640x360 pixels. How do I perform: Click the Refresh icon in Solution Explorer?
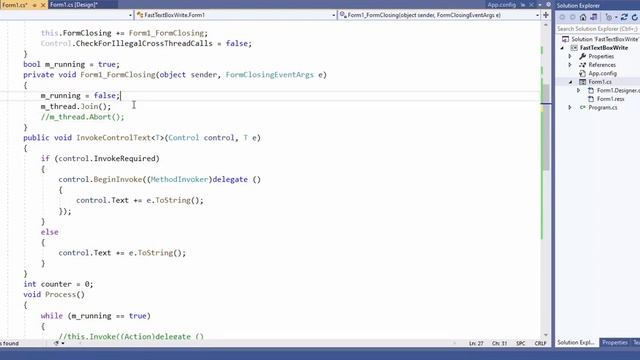pyautogui.click(x=635, y=17)
